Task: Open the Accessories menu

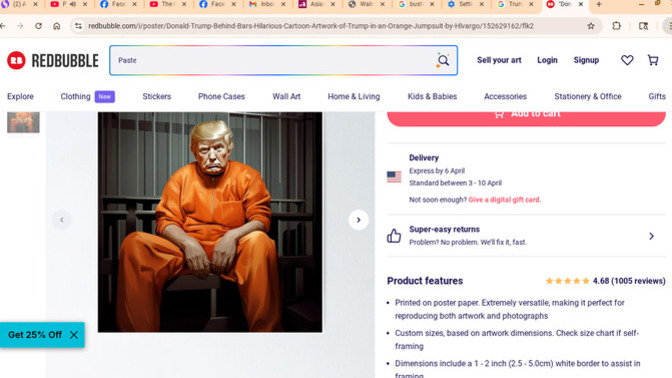Action: (505, 96)
